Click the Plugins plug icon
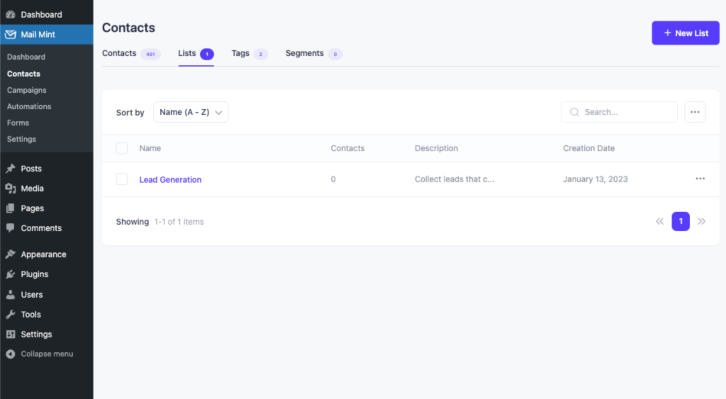Screen dimensions: 726x399 coord(10,274)
